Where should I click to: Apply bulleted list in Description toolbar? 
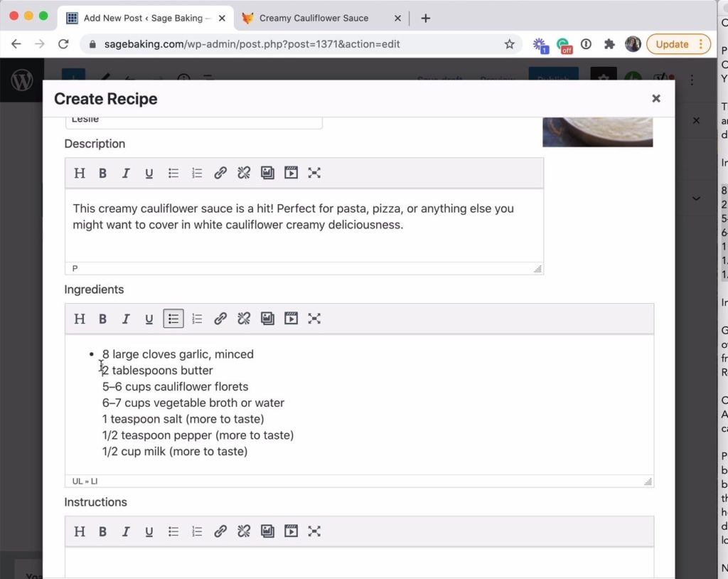click(173, 174)
